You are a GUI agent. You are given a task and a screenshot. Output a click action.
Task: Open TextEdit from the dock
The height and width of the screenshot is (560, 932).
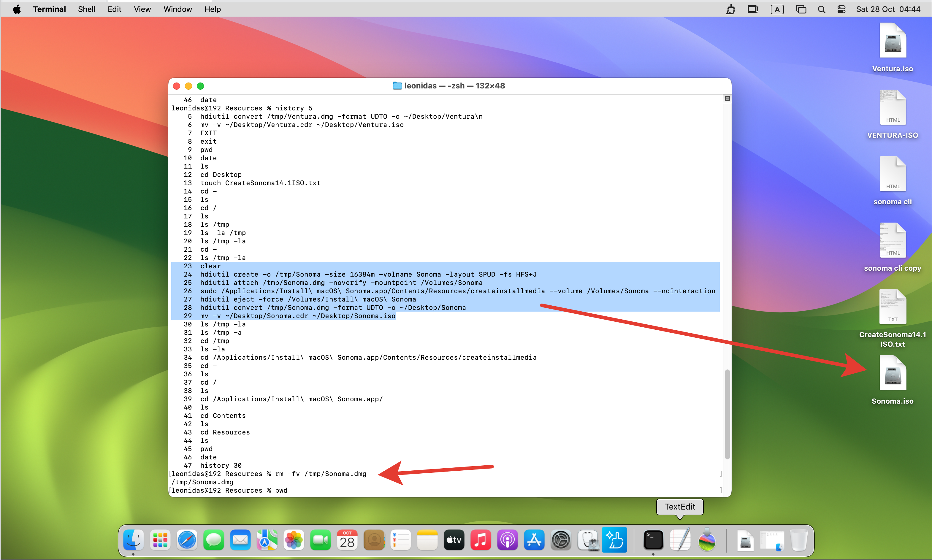(x=680, y=540)
